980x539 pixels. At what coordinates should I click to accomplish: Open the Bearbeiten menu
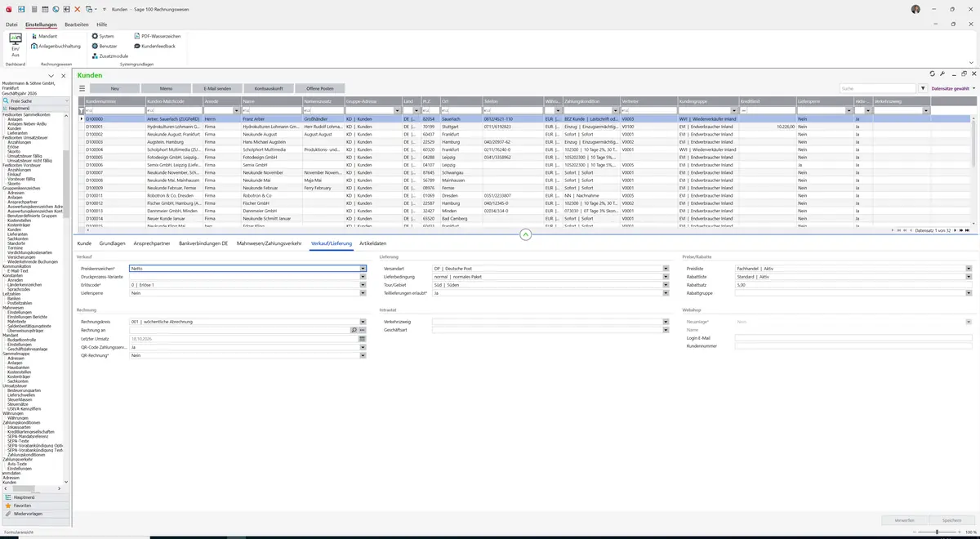[x=77, y=24]
